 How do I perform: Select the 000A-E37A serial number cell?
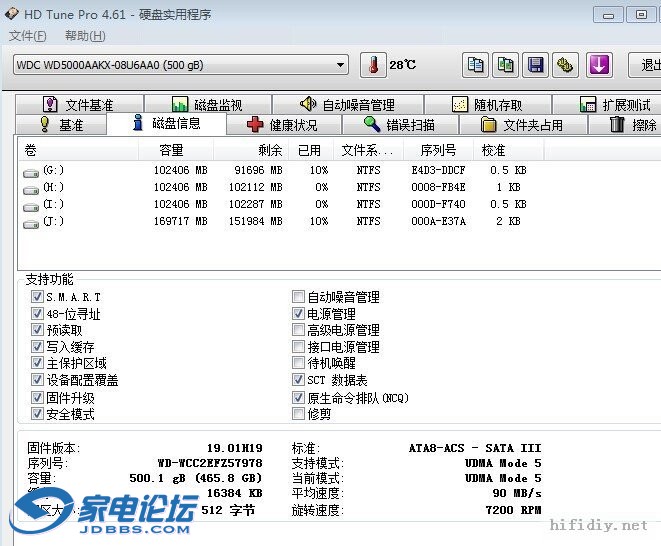(438, 221)
